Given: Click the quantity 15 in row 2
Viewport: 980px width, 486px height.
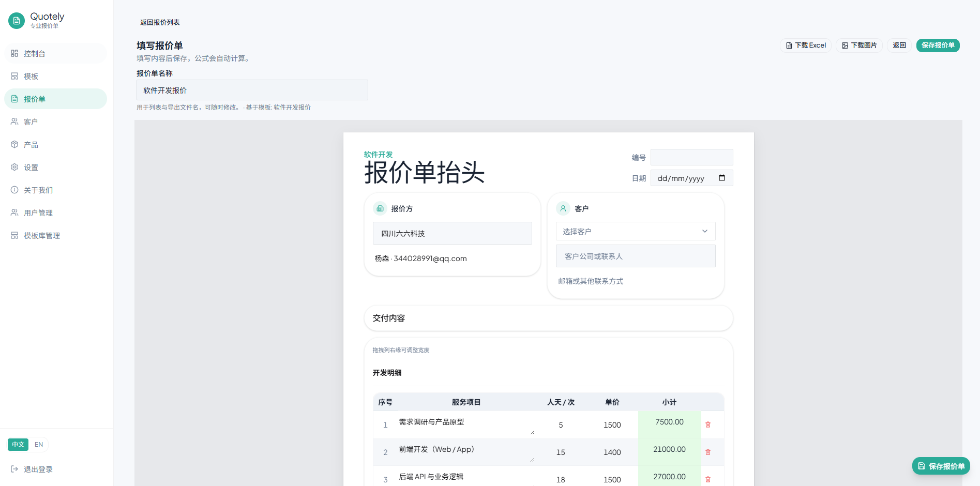Looking at the screenshot, I should click(561, 452).
